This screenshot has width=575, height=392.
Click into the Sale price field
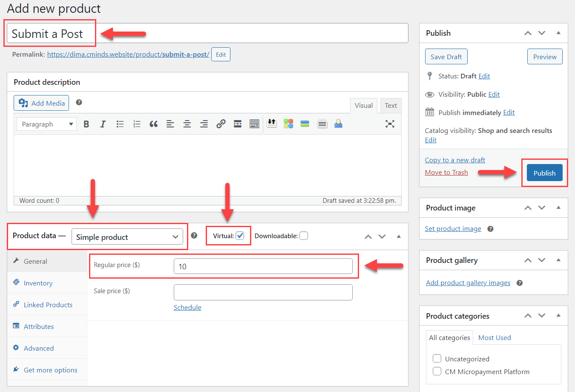(263, 292)
